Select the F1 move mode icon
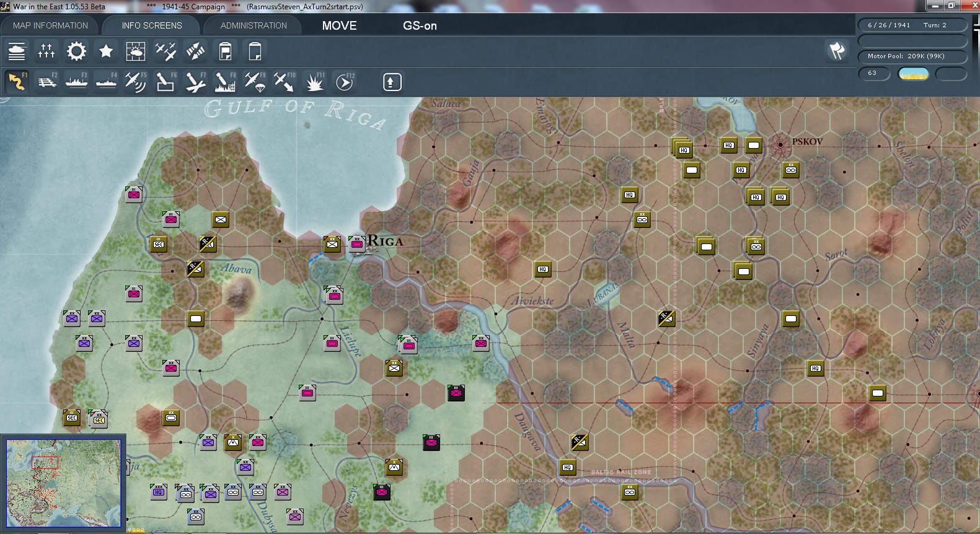Screen dimensions: 980x534 pyautogui.click(x=17, y=82)
